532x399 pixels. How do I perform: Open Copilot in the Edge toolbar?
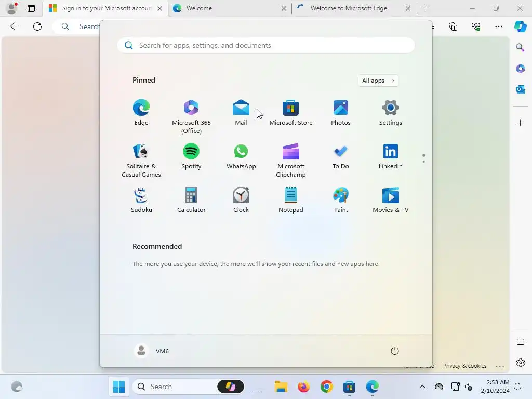[520, 26]
